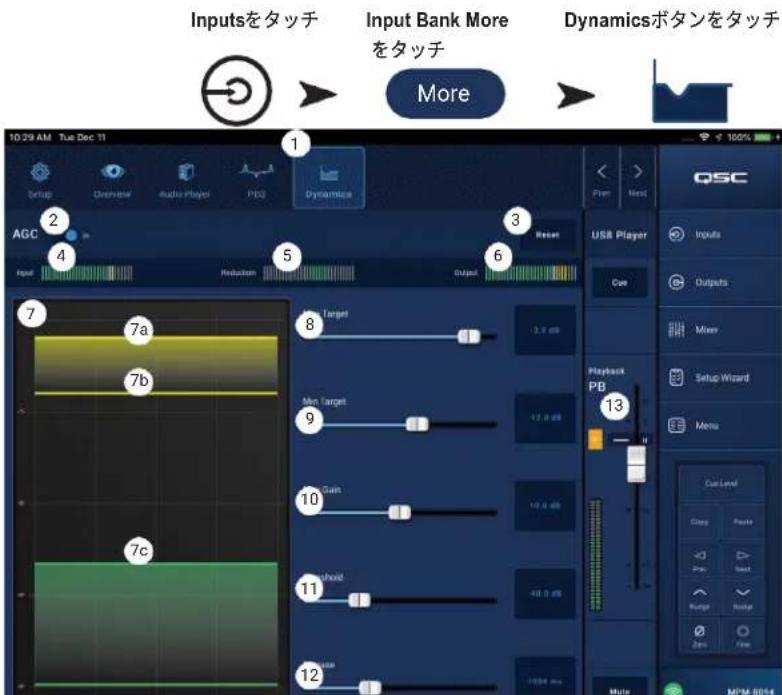Click the green Wi-Fi connection icon
782x695 pixels.
pyautogui.click(x=673, y=690)
